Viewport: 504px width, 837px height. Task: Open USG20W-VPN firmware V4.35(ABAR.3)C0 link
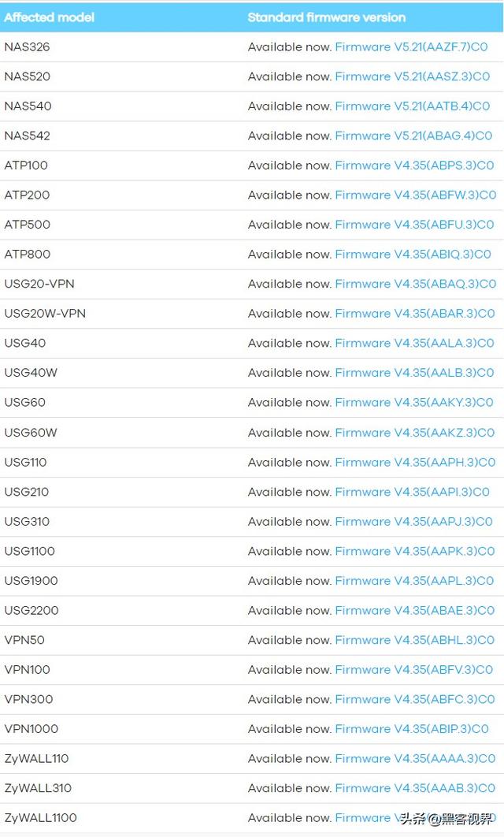(414, 314)
